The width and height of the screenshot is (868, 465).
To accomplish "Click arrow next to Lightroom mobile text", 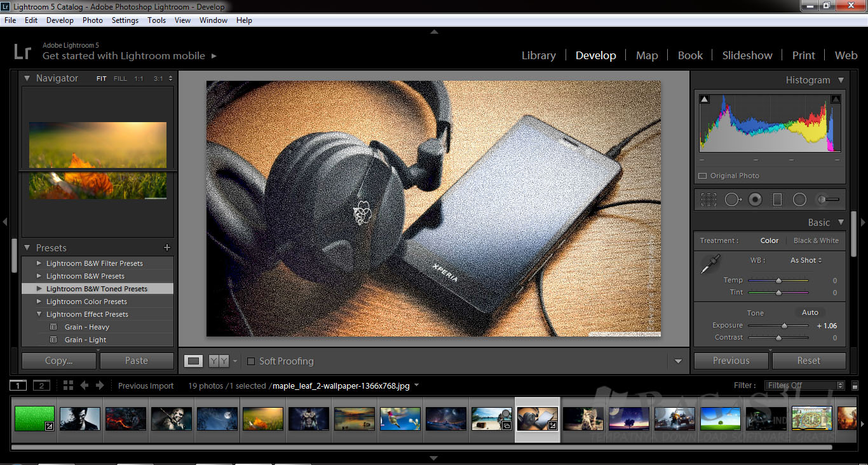I will (214, 56).
